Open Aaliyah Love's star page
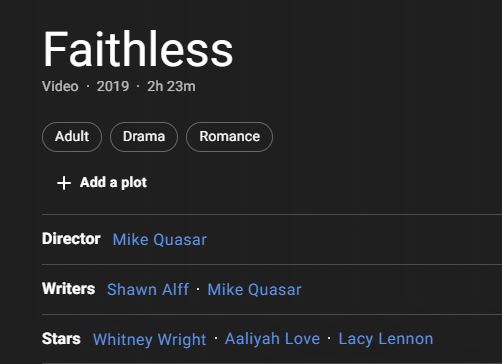Viewport: 502px width, 364px height. [272, 339]
